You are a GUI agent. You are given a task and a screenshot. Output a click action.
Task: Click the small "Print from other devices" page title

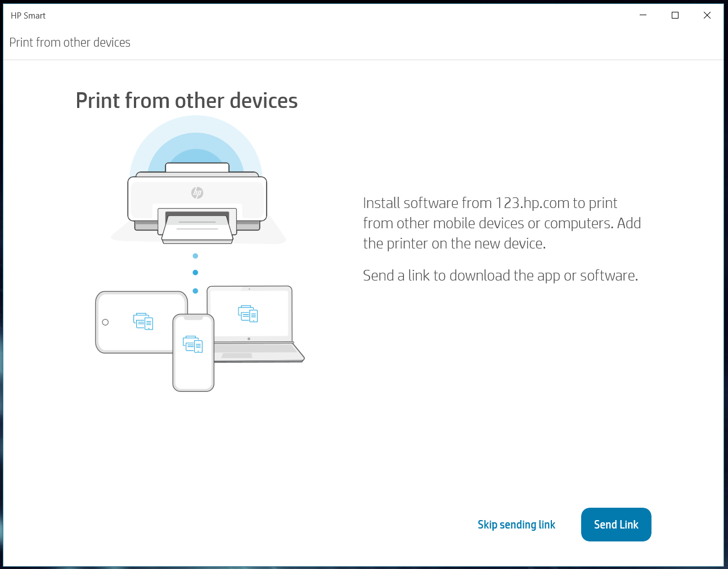coord(70,43)
